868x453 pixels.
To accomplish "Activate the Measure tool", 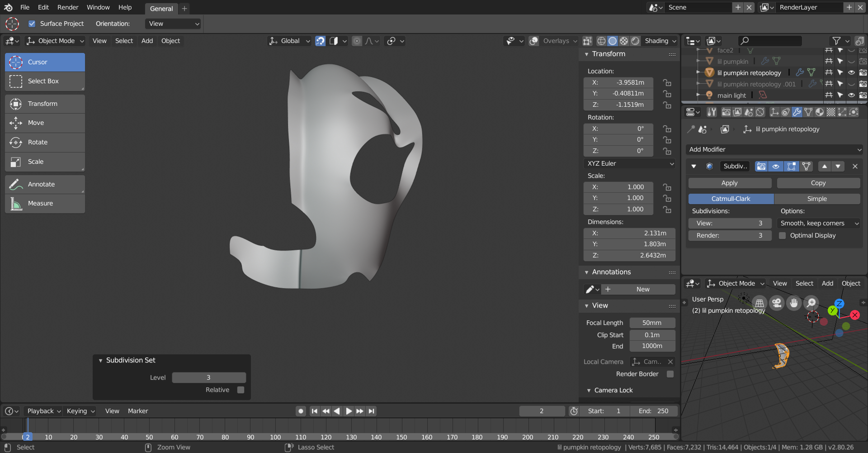I will (x=45, y=203).
